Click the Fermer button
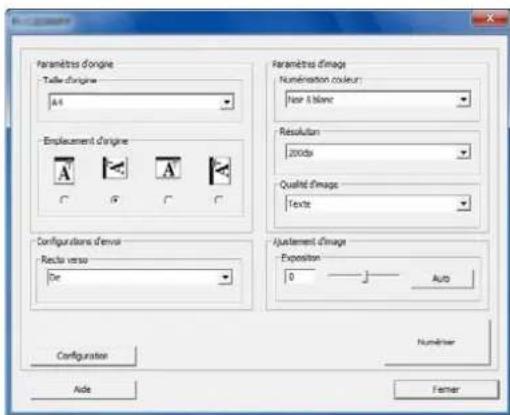Image resolution: width=510 pixels, height=415 pixels. [x=446, y=389]
